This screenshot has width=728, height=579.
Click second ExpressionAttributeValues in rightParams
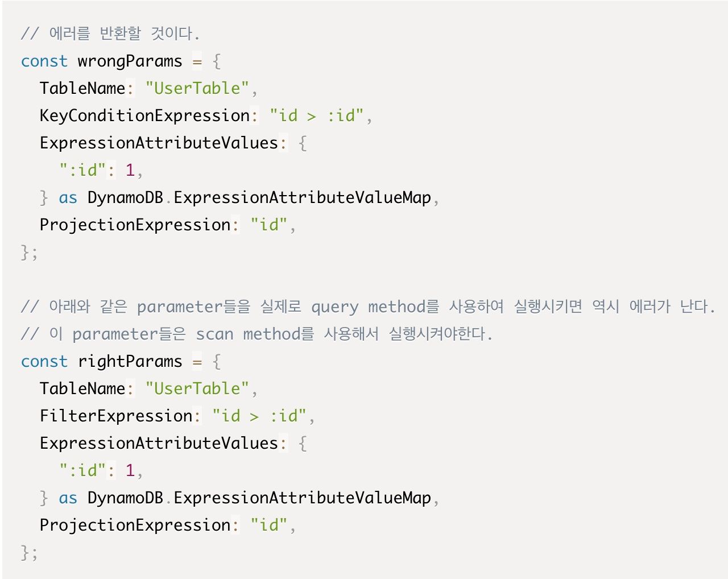(159, 443)
